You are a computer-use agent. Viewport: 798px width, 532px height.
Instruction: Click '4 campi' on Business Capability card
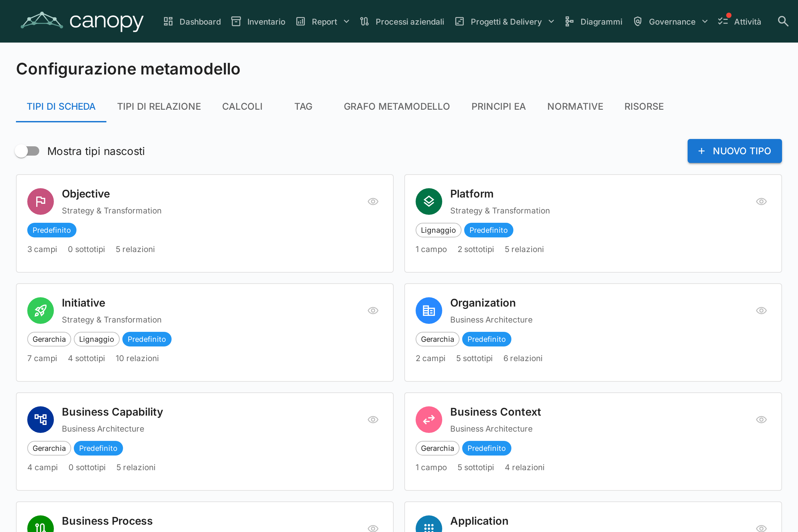tap(43, 467)
